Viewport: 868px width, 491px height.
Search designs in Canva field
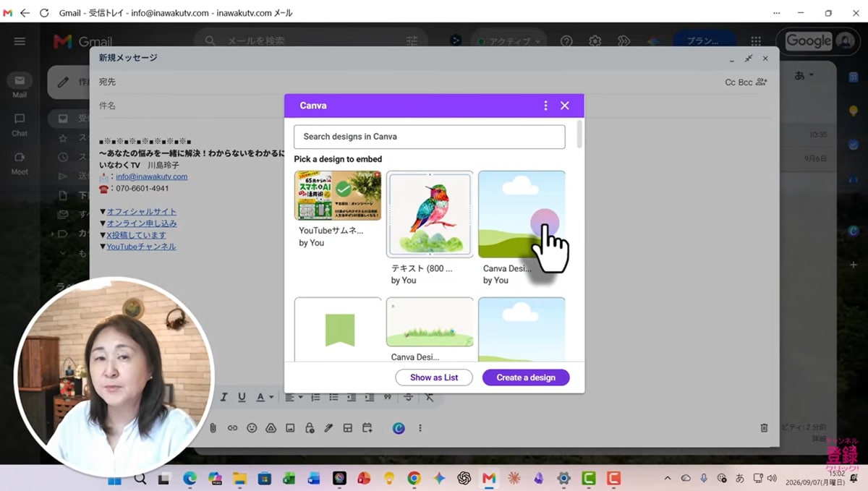click(x=429, y=137)
